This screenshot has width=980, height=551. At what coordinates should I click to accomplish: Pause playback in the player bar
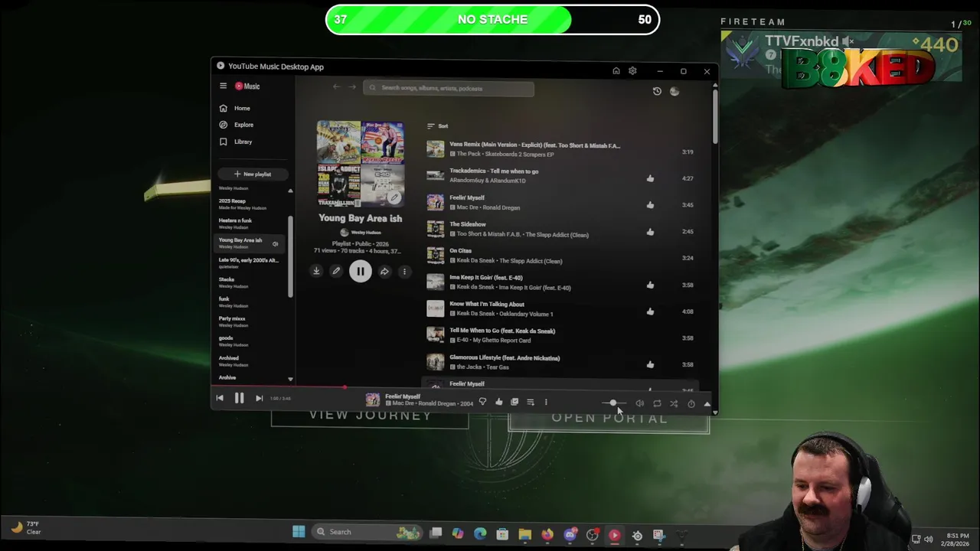point(239,398)
